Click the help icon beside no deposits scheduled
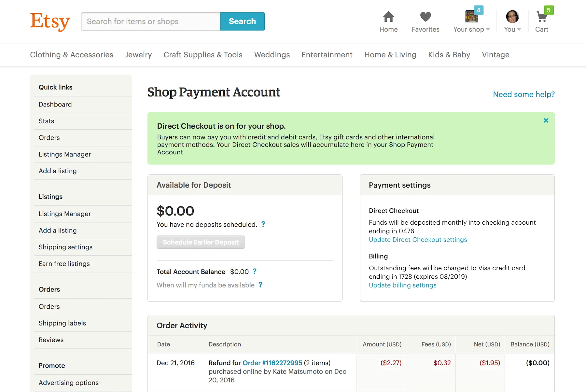This screenshot has width=586, height=392. pos(263,224)
